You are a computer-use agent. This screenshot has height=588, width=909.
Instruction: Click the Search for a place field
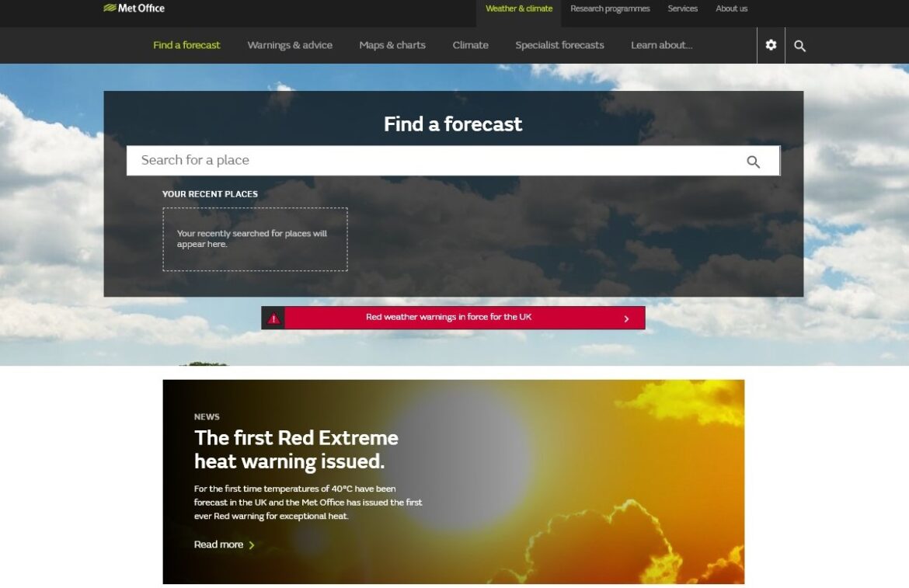tap(435, 161)
